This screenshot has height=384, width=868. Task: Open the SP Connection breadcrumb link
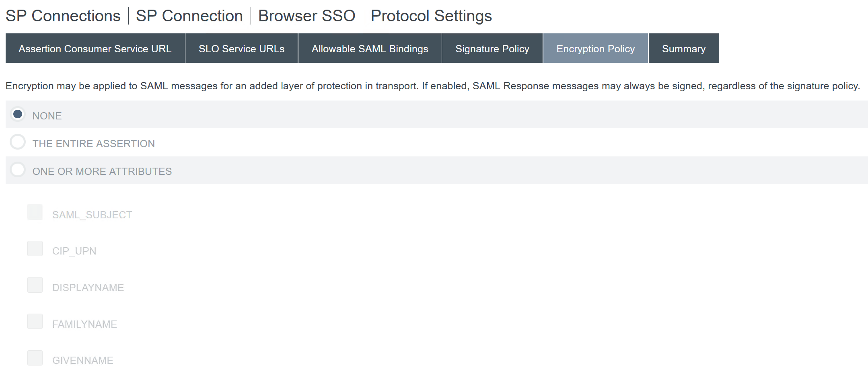tap(189, 16)
